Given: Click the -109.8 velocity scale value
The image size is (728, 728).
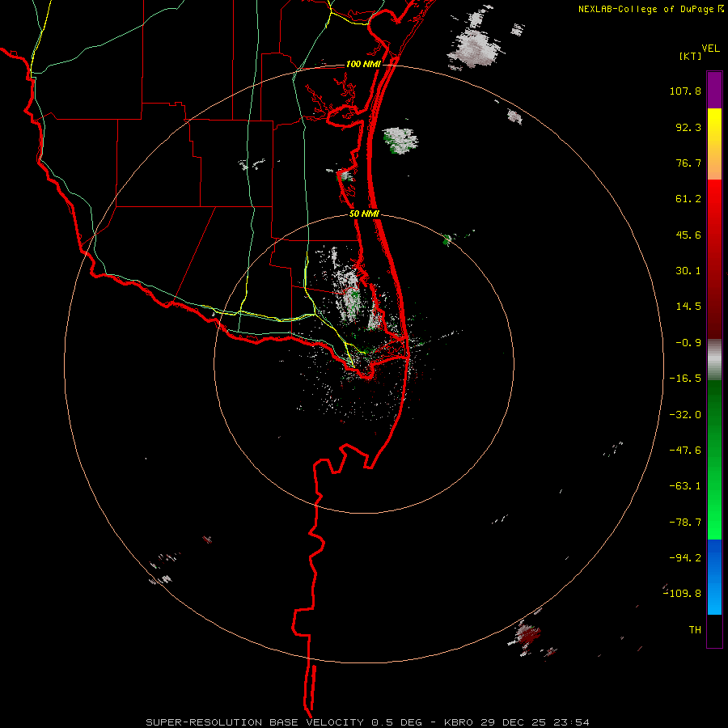Looking at the screenshot, I should click(x=683, y=594).
